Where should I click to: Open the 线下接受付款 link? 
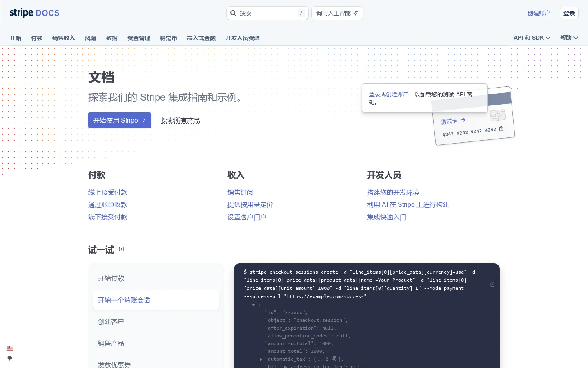108,217
